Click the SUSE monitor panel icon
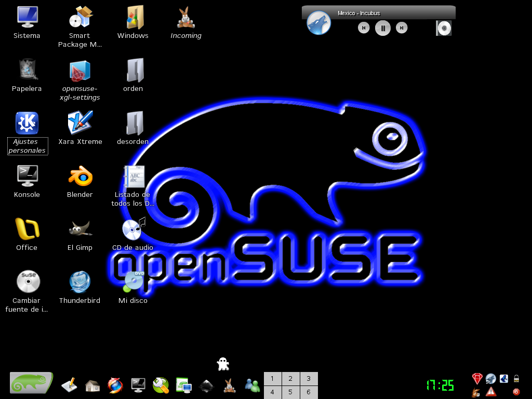 tap(184, 385)
